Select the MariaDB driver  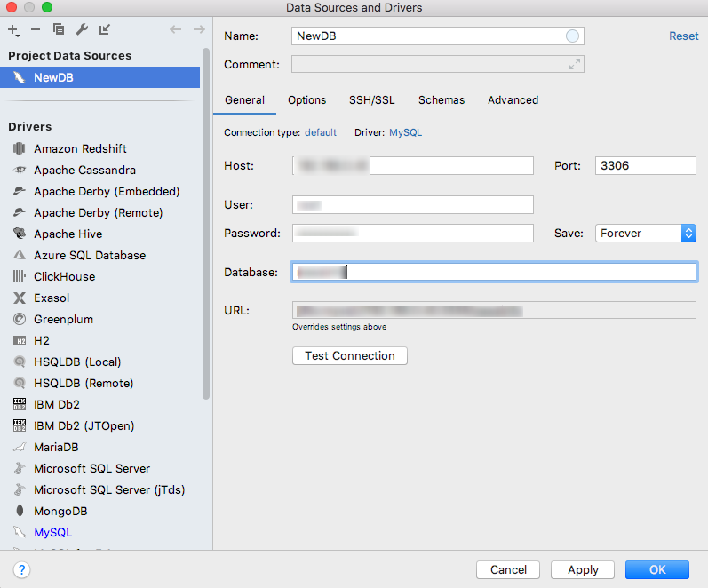coord(99,447)
